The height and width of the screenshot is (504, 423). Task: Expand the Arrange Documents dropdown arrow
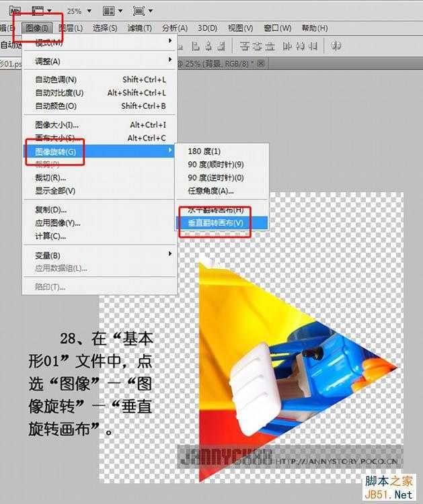click(x=120, y=11)
